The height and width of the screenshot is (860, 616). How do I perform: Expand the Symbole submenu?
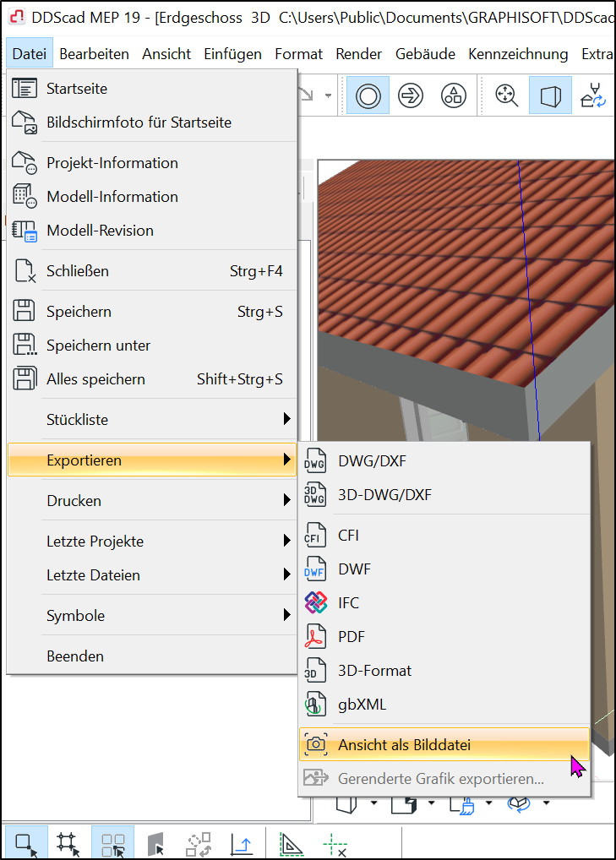click(152, 616)
